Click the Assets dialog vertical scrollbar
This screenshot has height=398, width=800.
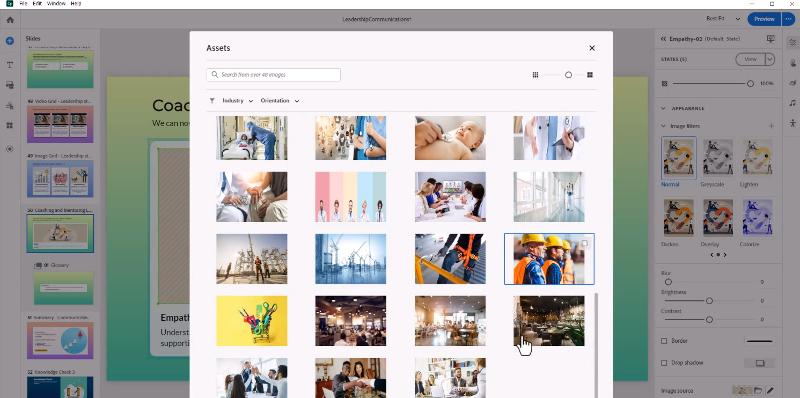pyautogui.click(x=595, y=344)
